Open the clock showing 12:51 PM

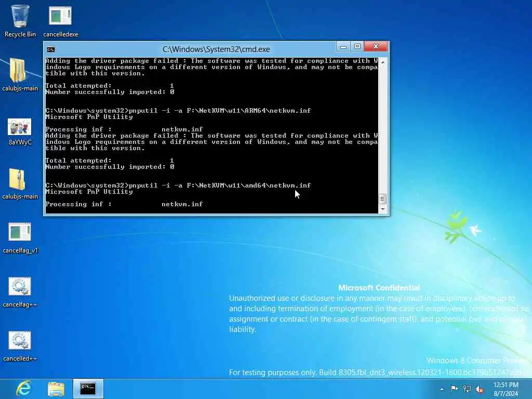tap(506, 389)
